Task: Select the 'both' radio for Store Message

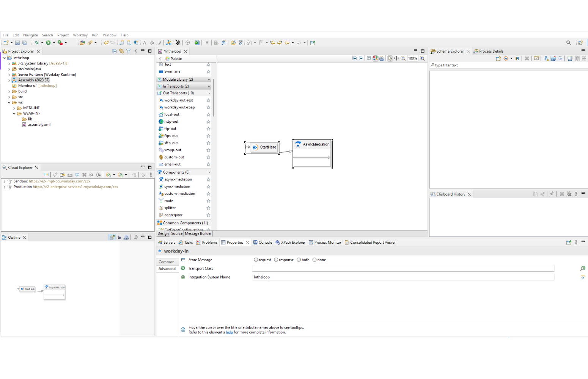Action: tap(299, 260)
